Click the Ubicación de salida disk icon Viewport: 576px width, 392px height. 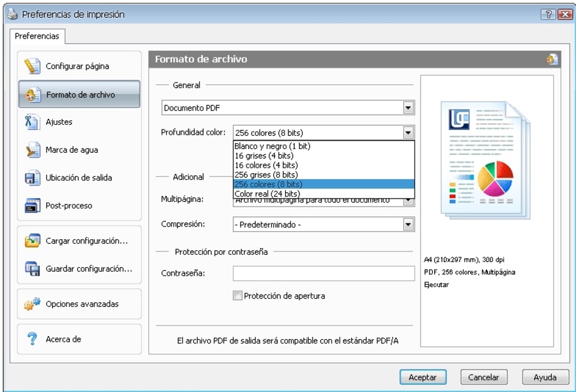pos(33,178)
